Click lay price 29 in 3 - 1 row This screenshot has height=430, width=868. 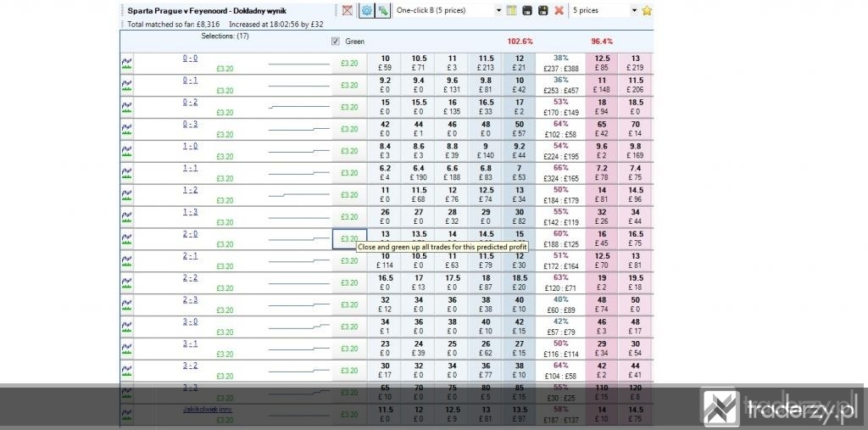[x=602, y=349]
